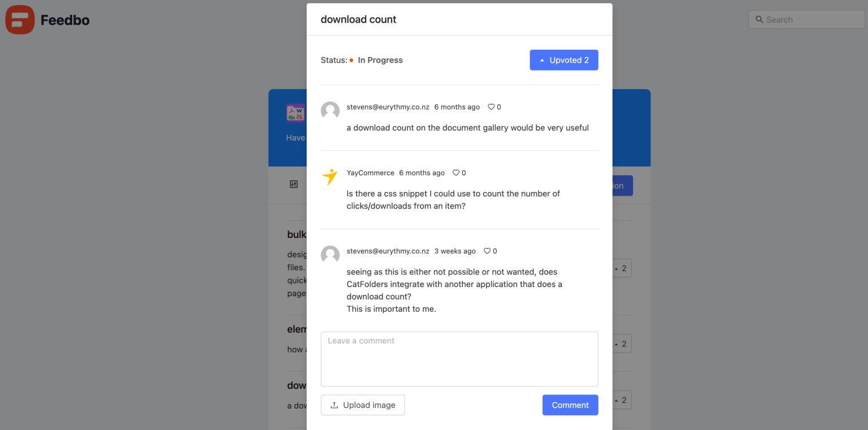Image resolution: width=868 pixels, height=430 pixels.
Task: Click the avatar of the first commenter
Action: [x=330, y=111]
